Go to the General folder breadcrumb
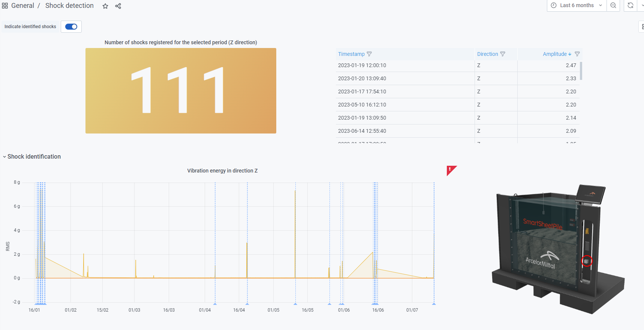Image resolution: width=644 pixels, height=330 pixels. pos(22,6)
